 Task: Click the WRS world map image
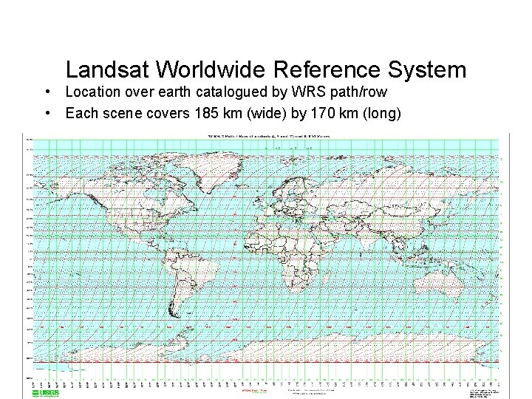pos(266,266)
